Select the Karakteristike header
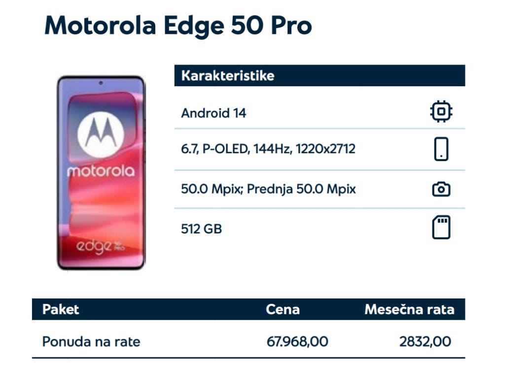The height and width of the screenshot is (392, 532). pos(319,75)
